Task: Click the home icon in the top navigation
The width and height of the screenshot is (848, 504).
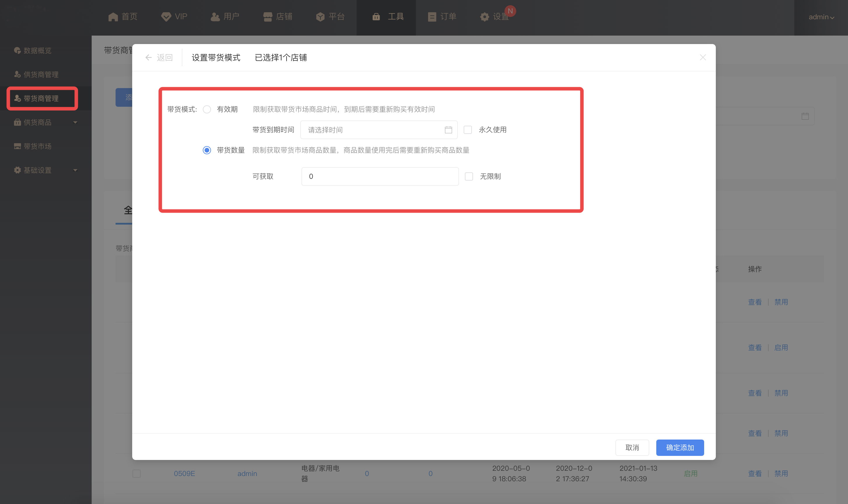Action: tap(113, 17)
